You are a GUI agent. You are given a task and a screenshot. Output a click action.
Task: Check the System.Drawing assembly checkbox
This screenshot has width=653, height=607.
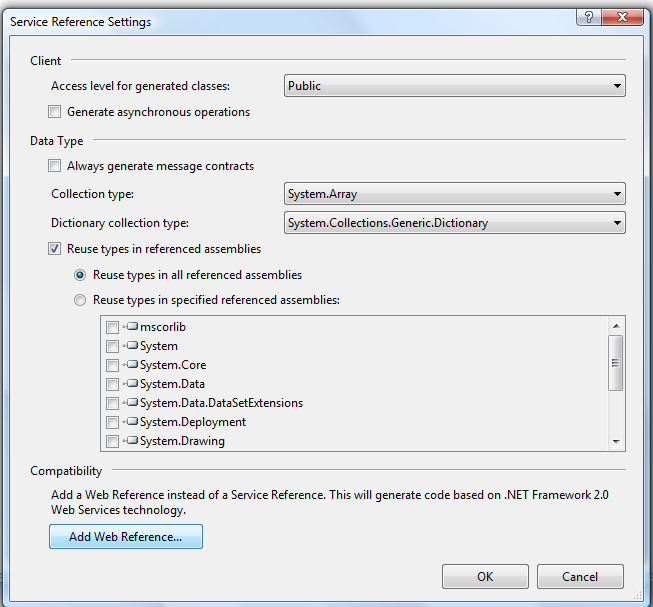tap(112, 441)
